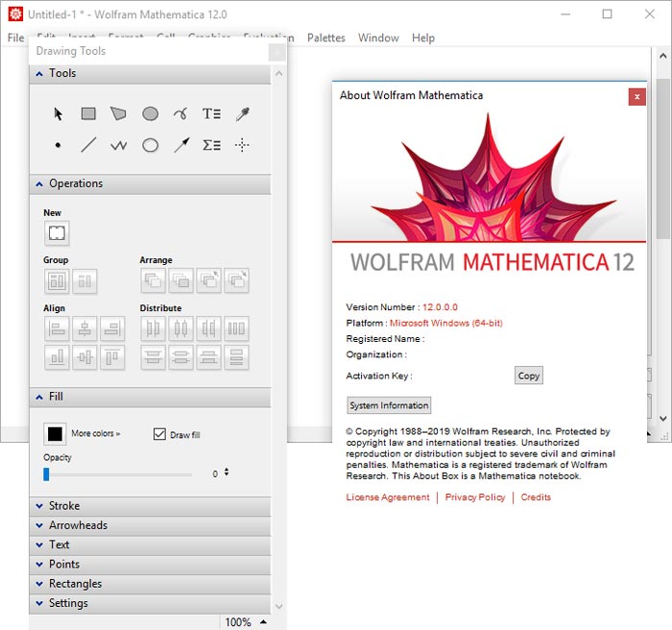Image resolution: width=672 pixels, height=630 pixels.
Task: Select the arrow drawing tool
Action: [181, 145]
